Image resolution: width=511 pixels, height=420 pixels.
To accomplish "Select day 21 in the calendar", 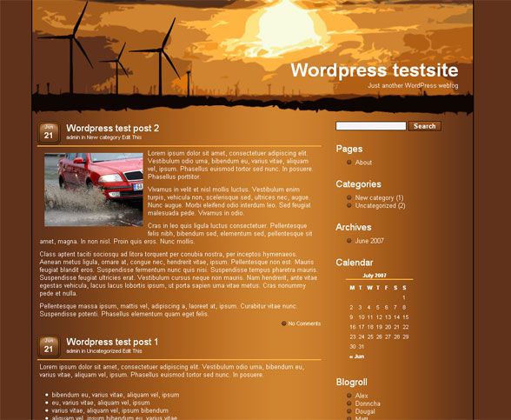I will point(396,327).
